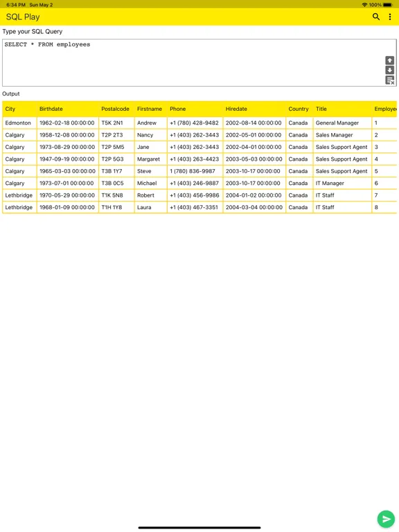Click the Postalcode column header
The width and height of the screenshot is (399, 532).
pos(116,109)
